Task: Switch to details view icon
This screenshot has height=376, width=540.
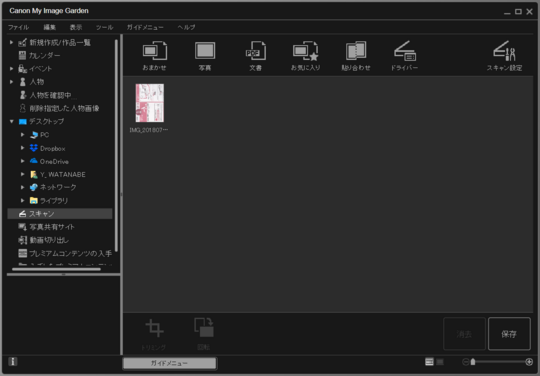Action: (440, 362)
